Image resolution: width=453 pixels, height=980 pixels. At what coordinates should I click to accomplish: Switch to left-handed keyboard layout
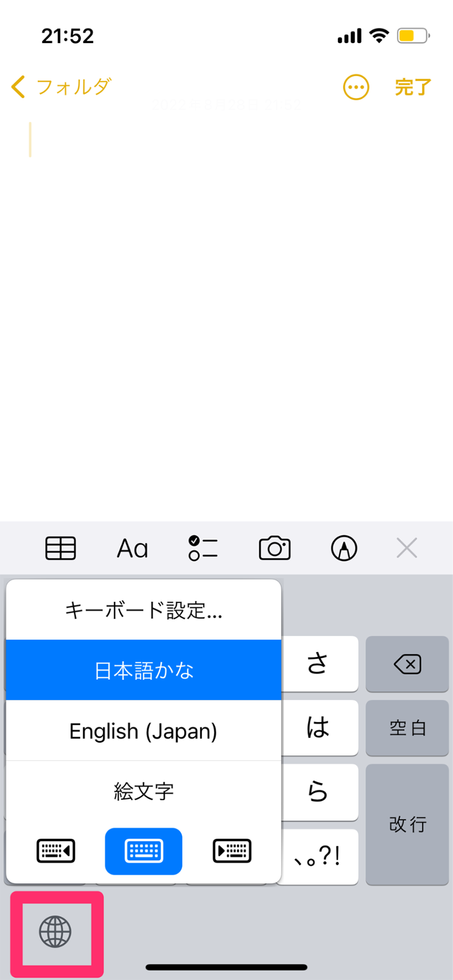click(56, 851)
